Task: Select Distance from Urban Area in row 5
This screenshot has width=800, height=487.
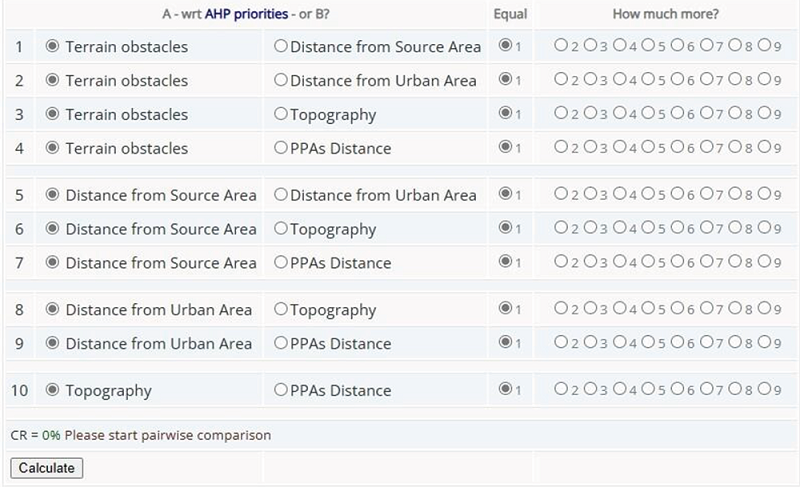Action: pyautogui.click(x=281, y=195)
